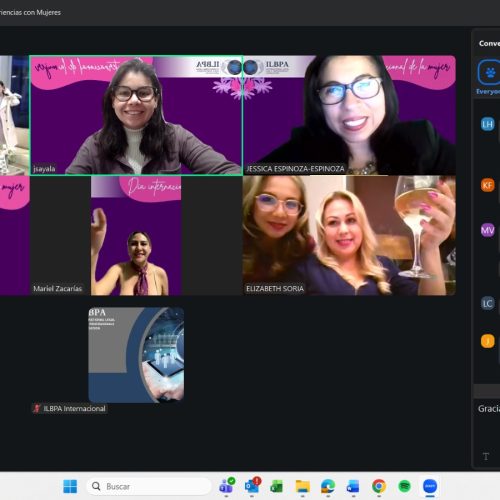Screen dimensions: 500x500
Task: Select Elizabeth Soria's video tile
Action: coord(349,235)
